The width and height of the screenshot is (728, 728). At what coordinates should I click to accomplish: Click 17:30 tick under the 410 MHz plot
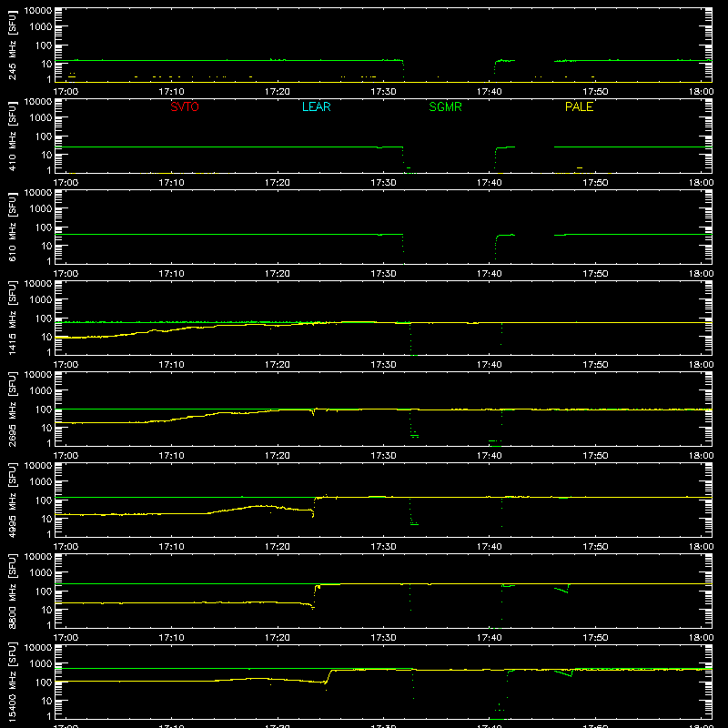pyautogui.click(x=383, y=183)
